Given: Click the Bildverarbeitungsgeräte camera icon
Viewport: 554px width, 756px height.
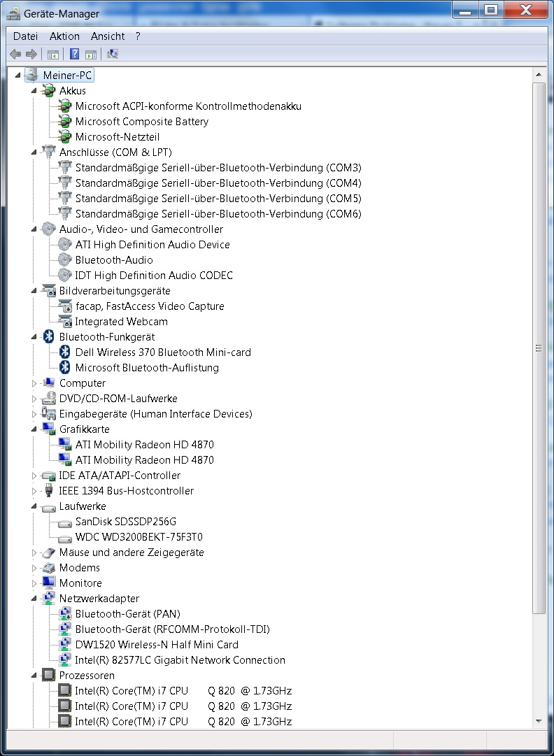Looking at the screenshot, I should [x=49, y=290].
